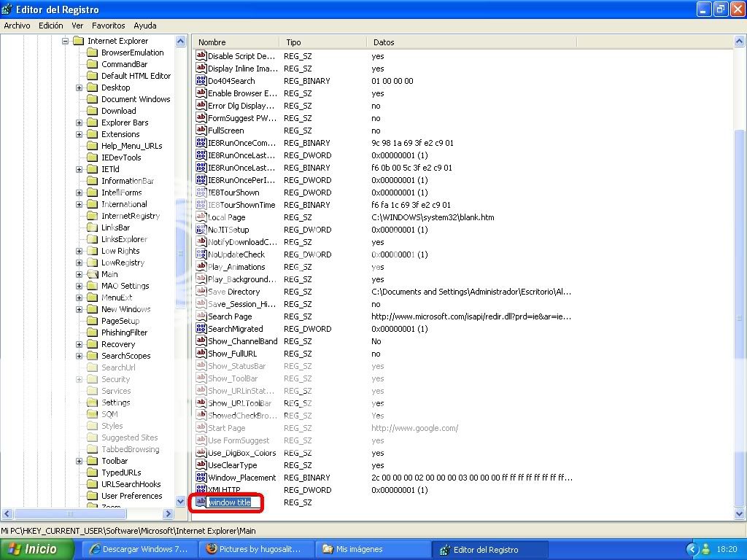Click the values pane scroll-up arrow
This screenshot has width=747, height=560.
[740, 42]
